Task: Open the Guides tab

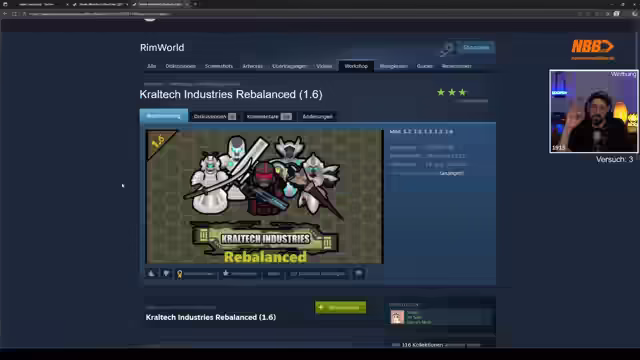Action: [424, 66]
